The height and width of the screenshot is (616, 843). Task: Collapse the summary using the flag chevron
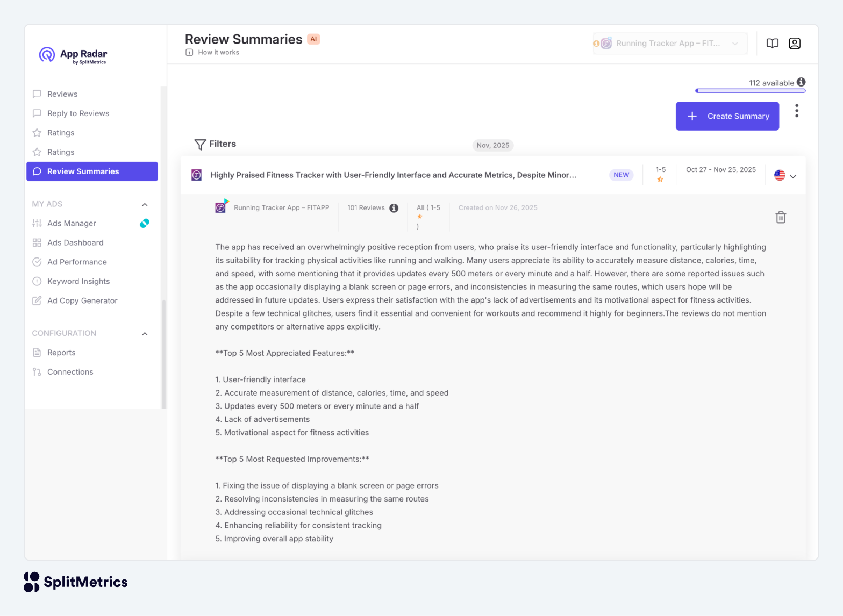(x=793, y=176)
